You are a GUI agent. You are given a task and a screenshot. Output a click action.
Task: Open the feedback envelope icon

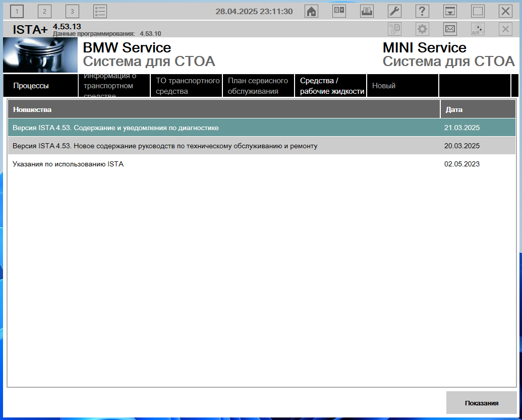(450, 29)
